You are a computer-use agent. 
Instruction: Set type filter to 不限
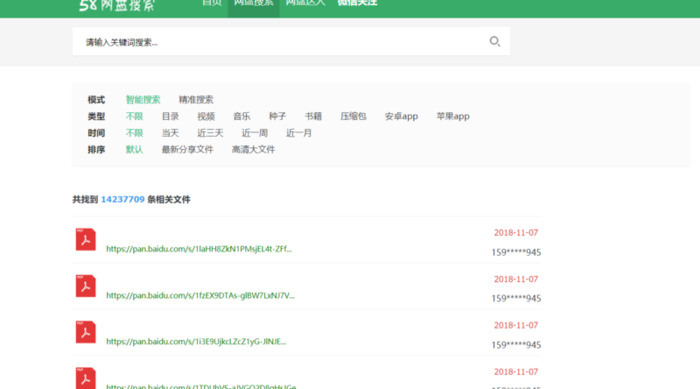(134, 117)
